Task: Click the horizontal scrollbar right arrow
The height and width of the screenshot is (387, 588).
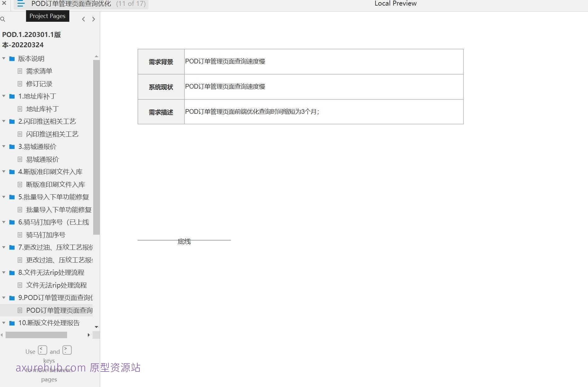Action: 89,335
